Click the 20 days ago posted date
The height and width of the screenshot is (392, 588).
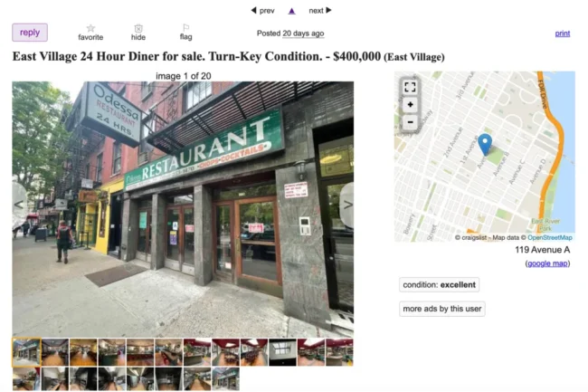tap(303, 33)
